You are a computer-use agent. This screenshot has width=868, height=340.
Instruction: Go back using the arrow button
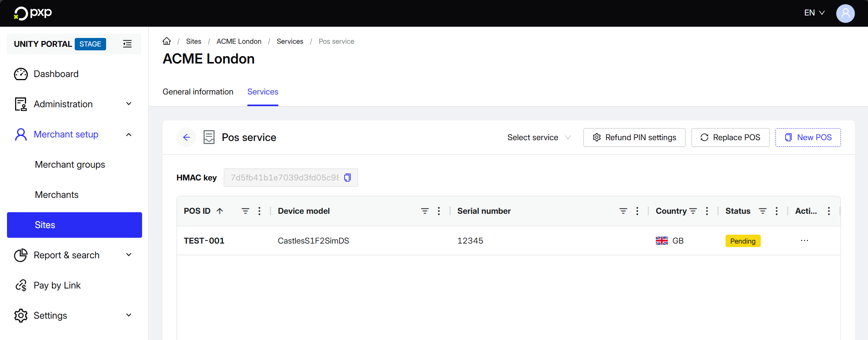click(x=186, y=137)
